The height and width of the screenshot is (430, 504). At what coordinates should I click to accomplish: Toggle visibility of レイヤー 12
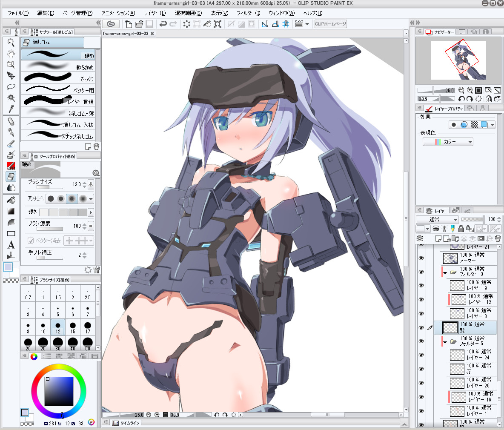(421, 299)
